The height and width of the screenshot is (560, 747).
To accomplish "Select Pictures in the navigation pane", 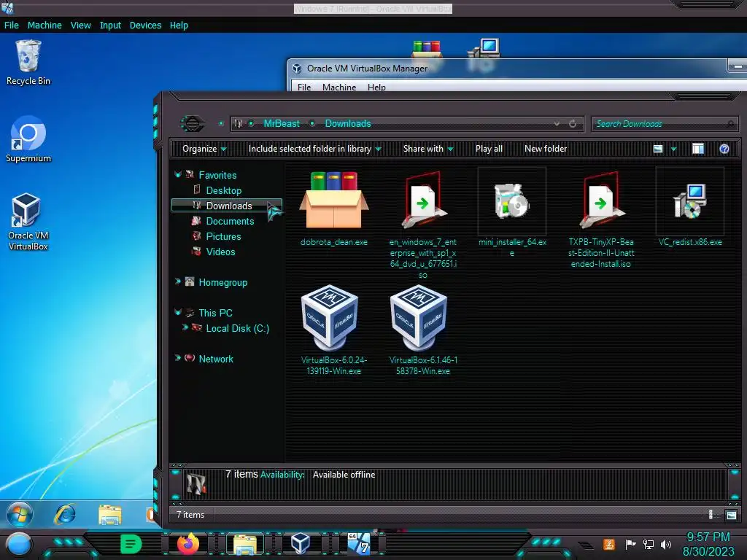I will 223,236.
